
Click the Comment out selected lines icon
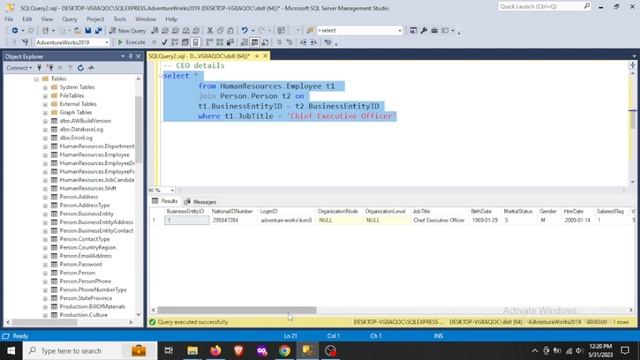(279, 42)
